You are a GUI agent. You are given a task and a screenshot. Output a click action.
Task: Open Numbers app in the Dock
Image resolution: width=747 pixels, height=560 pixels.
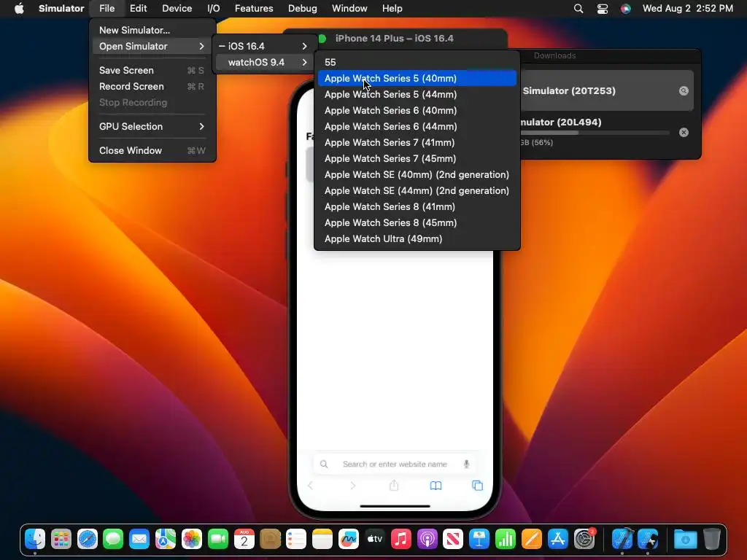point(506,540)
